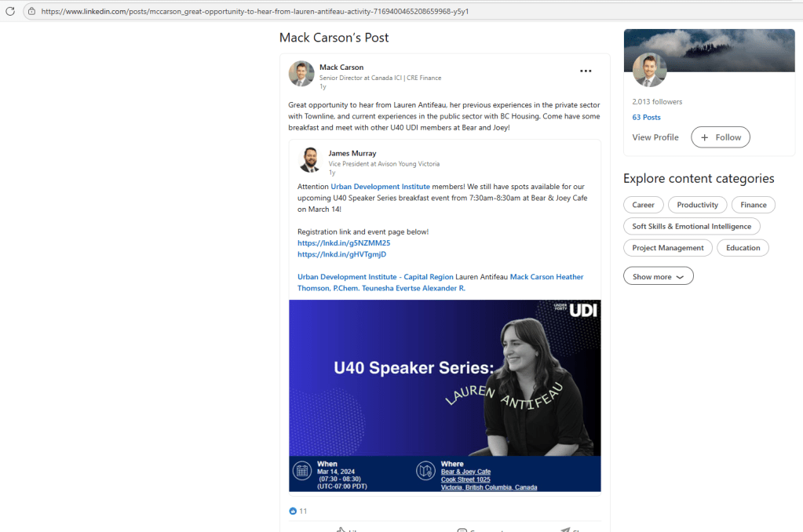Click Mack Carson's post avatar photo
The width and height of the screenshot is (803, 532).
301,73
